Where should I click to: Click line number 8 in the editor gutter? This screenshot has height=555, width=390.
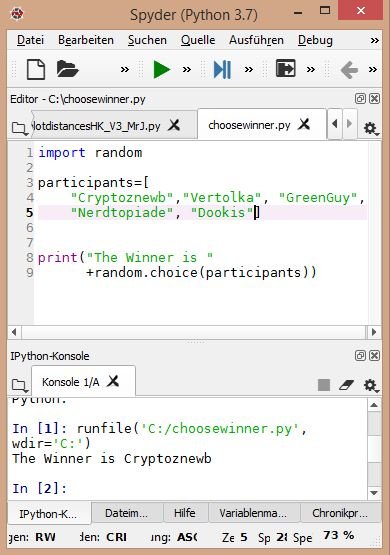(x=30, y=257)
